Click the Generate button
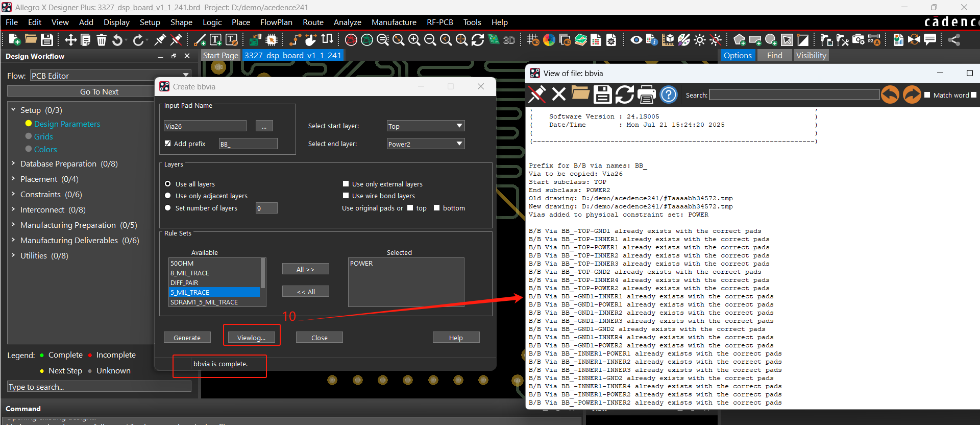The height and width of the screenshot is (425, 980). click(x=187, y=338)
